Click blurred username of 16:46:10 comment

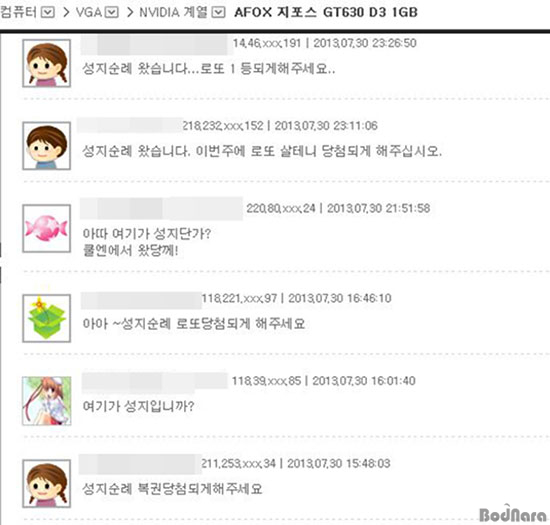(x=141, y=301)
